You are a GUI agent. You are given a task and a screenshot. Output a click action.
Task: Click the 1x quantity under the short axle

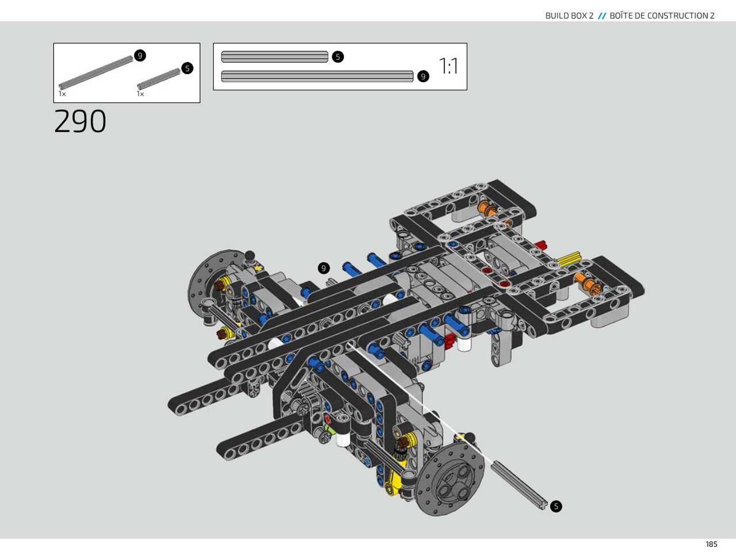[x=140, y=94]
